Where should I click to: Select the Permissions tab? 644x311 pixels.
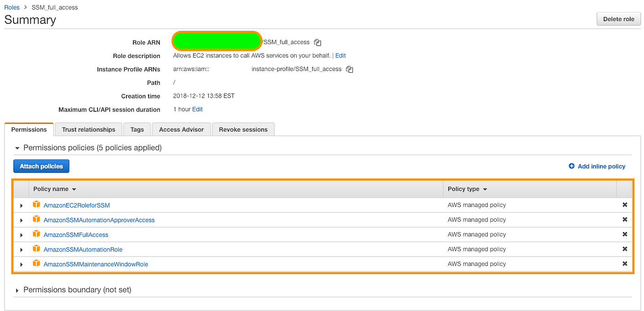pyautogui.click(x=29, y=130)
